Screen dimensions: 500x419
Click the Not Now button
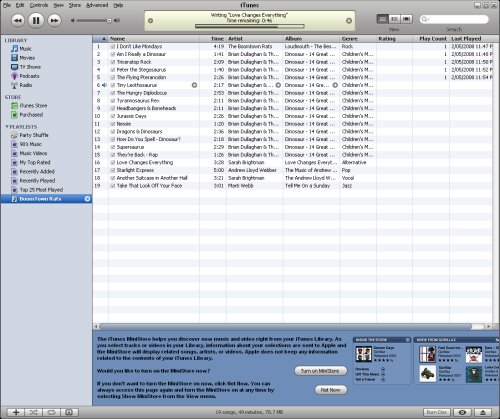coord(330,390)
